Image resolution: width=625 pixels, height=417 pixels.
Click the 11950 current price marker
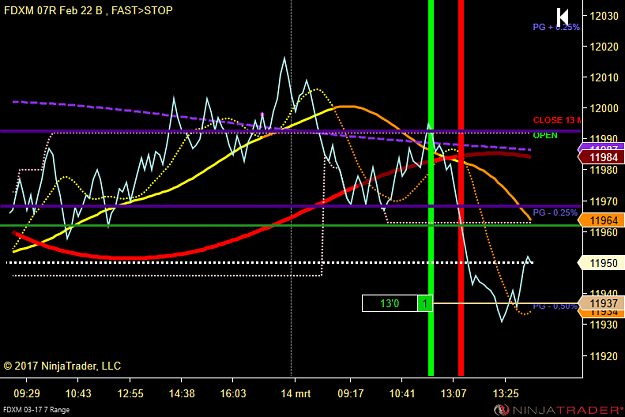coord(601,263)
